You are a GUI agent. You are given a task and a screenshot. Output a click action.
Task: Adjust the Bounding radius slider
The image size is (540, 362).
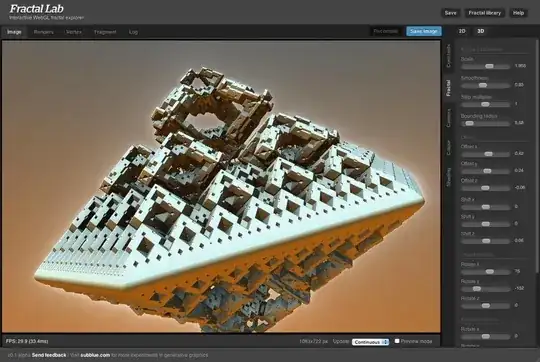pos(486,123)
